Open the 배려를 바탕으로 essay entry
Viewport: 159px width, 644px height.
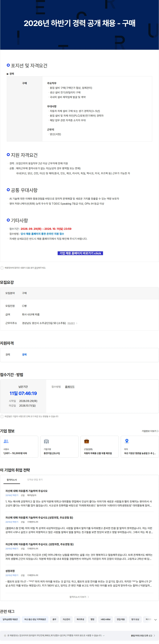[x=79, y=552]
